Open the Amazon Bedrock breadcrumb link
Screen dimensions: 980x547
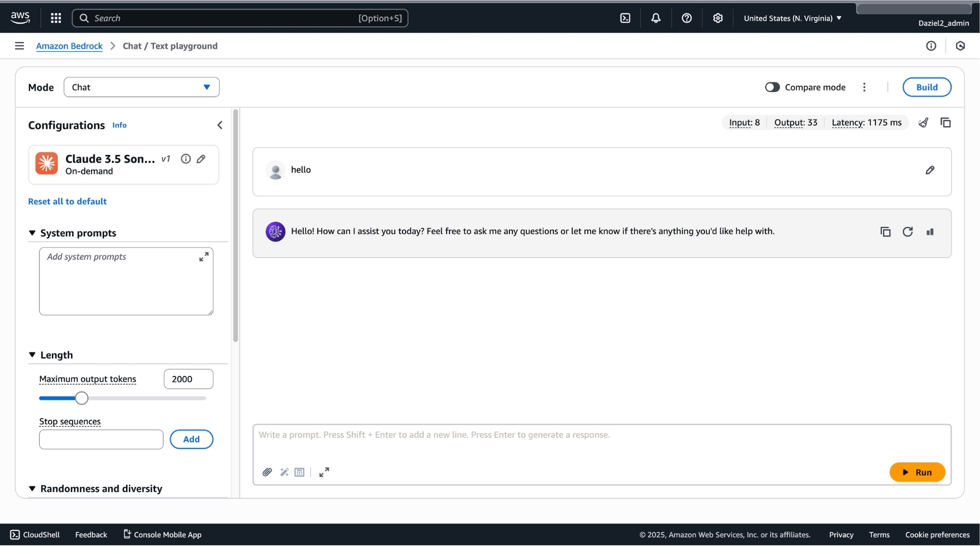coord(69,46)
